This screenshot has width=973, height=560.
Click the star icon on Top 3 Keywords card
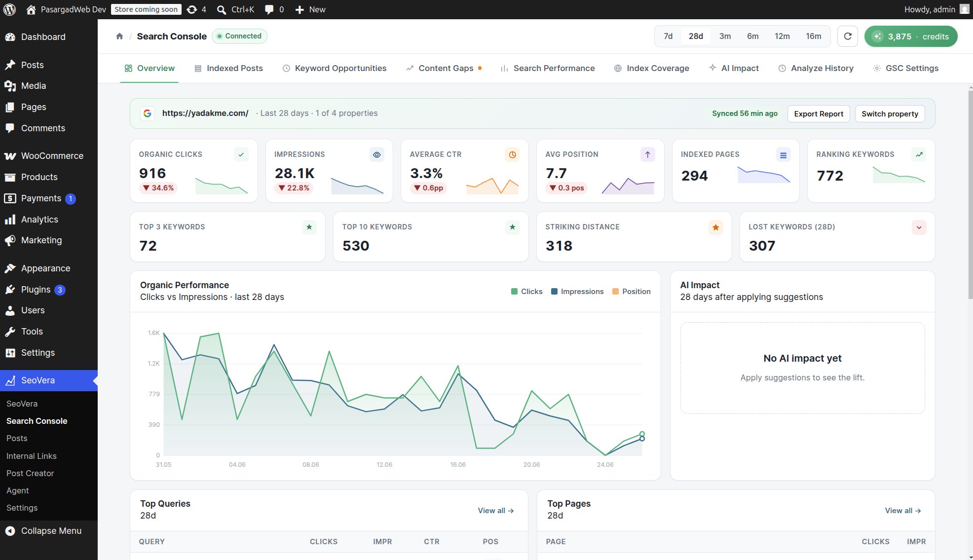[x=309, y=227]
